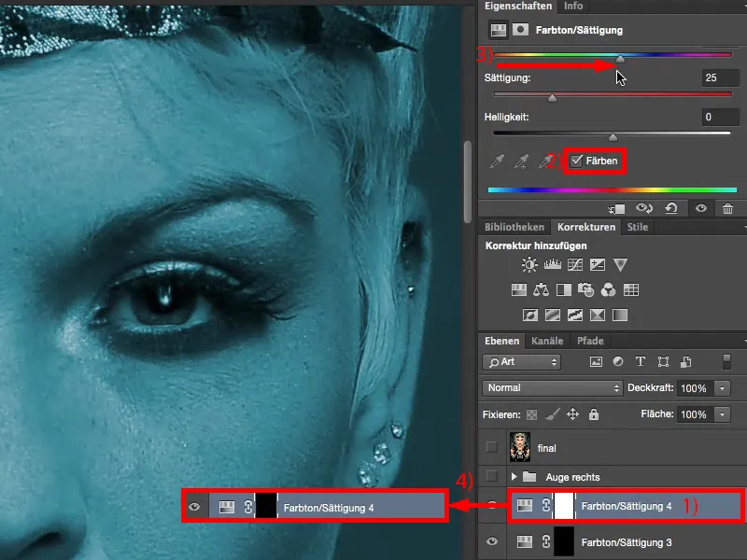
Task: Open the 'Art' layer filter dropdown
Action: tap(522, 362)
